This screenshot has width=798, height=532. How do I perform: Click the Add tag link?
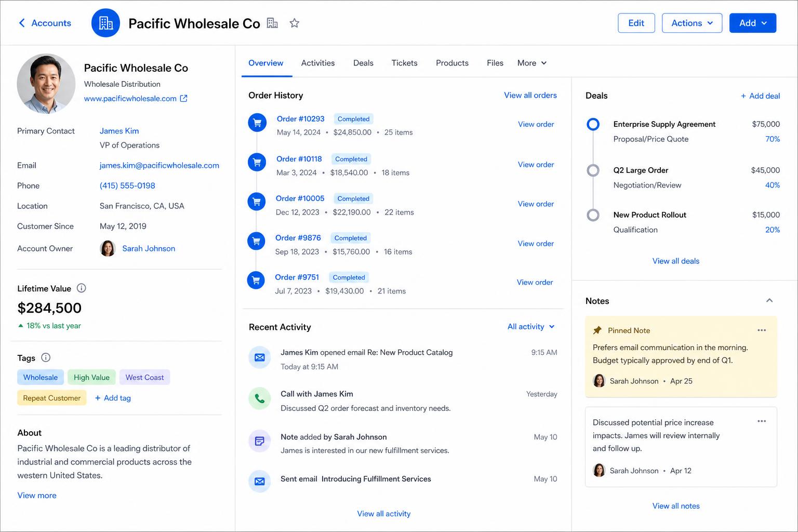pyautogui.click(x=113, y=397)
